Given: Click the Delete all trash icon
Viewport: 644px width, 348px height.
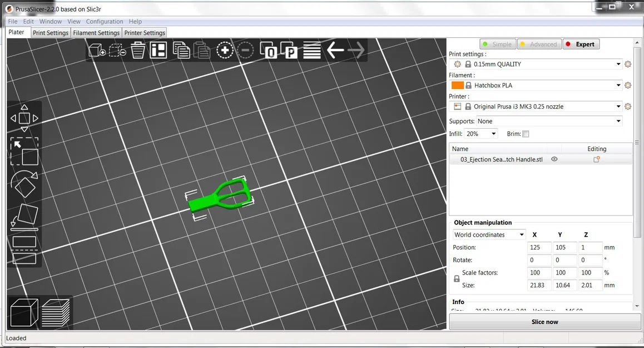Looking at the screenshot, I should (x=138, y=51).
